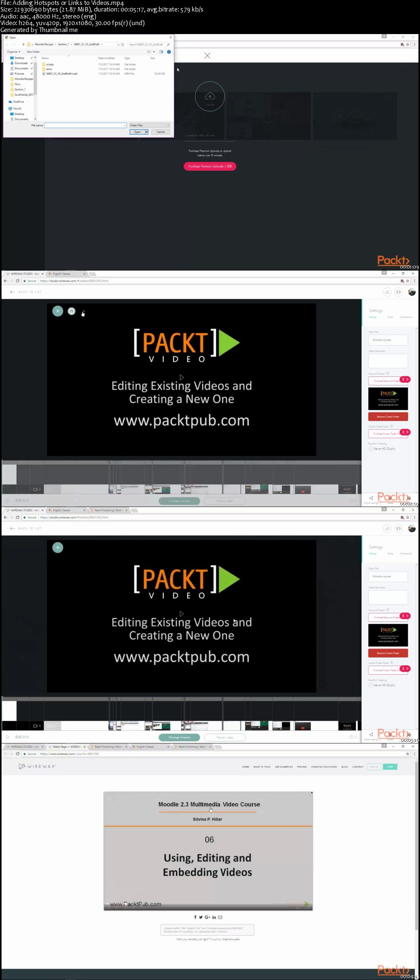Screen dimensions: 420x980
Task: Click the up-one-level arrow in the Open dialog
Action: tap(23, 44)
